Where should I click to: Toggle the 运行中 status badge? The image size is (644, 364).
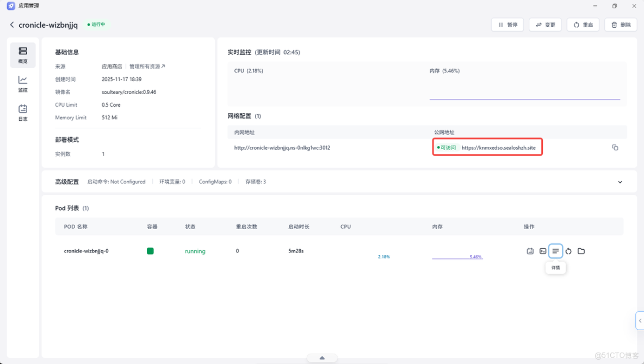pos(96,24)
